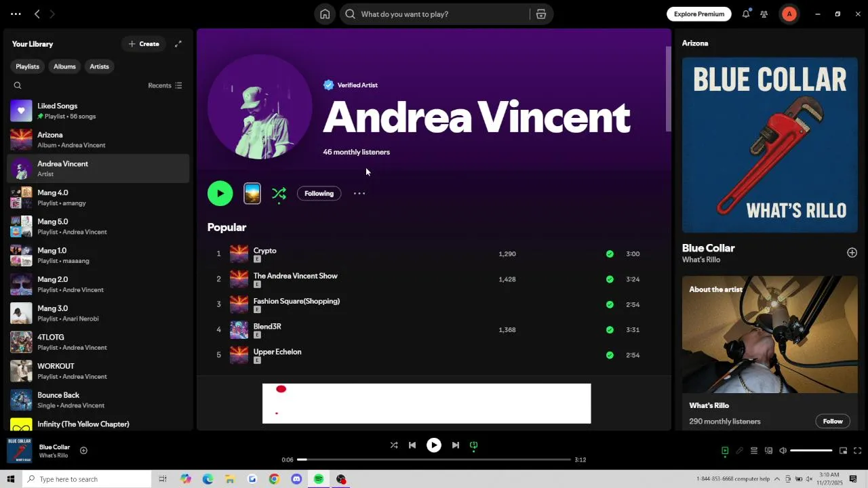Image resolution: width=868 pixels, height=488 pixels.
Task: Open the Create dropdown in library
Action: click(144, 44)
